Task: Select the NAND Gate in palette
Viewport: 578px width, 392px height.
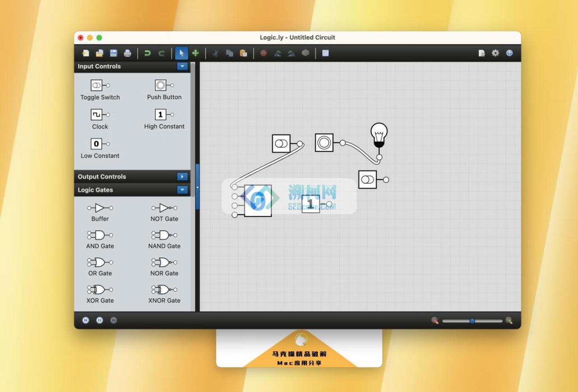Action: 164,240
